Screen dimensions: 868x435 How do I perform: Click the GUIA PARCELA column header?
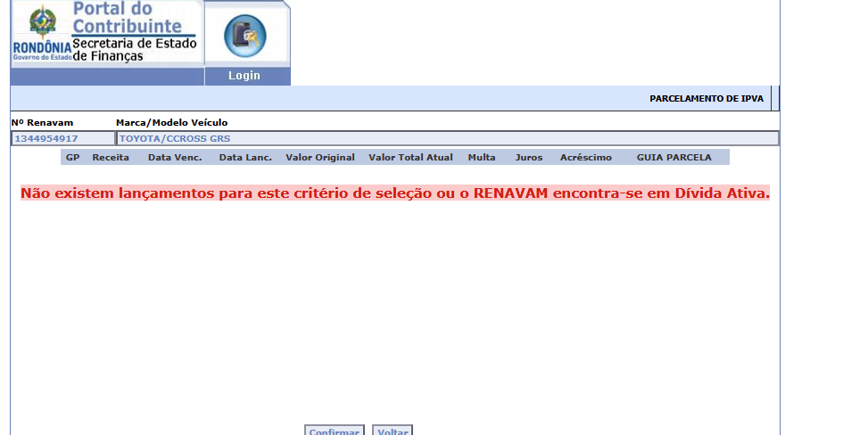pos(674,157)
